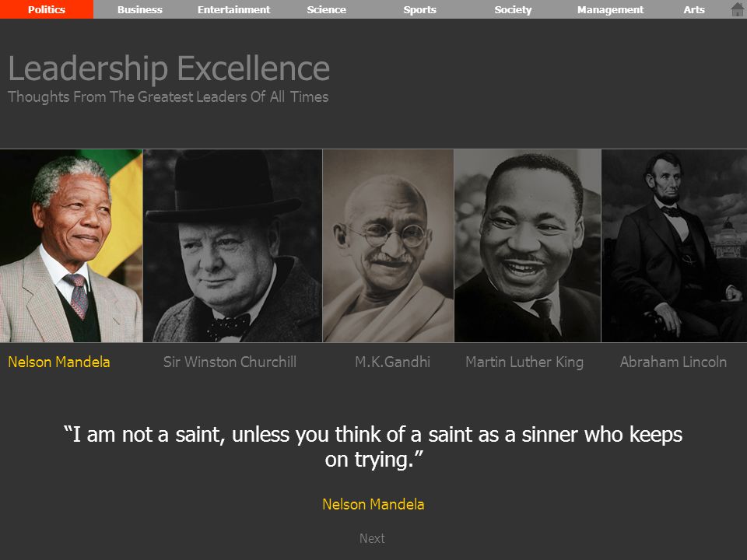Pick the Abraham Lincoln portrait
Screen dimensions: 747x560
(674, 246)
